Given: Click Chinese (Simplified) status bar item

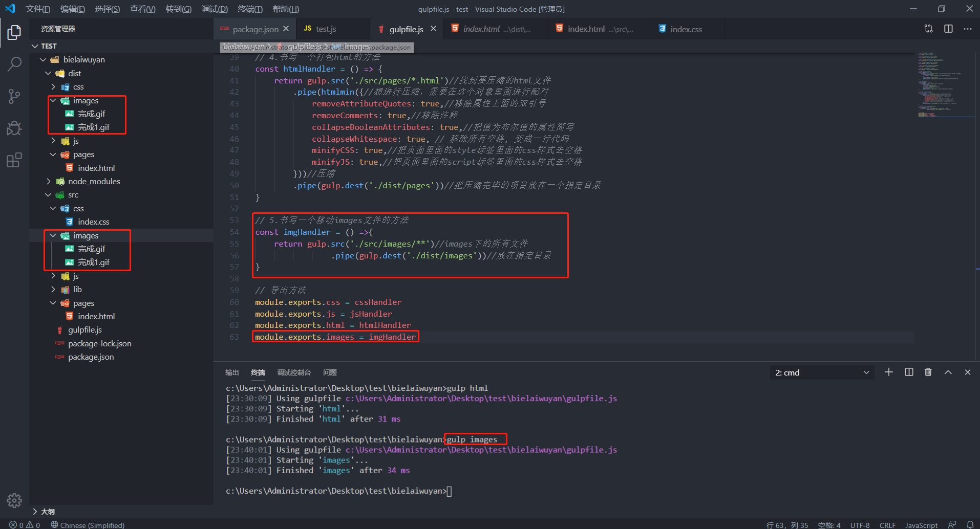Looking at the screenshot, I should 87,525.
